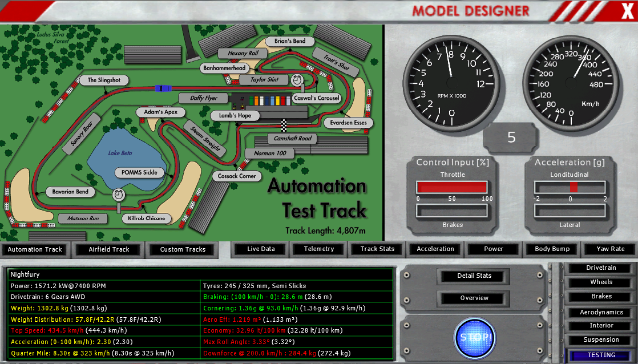Open the Custom Tracks tab

coord(183,249)
